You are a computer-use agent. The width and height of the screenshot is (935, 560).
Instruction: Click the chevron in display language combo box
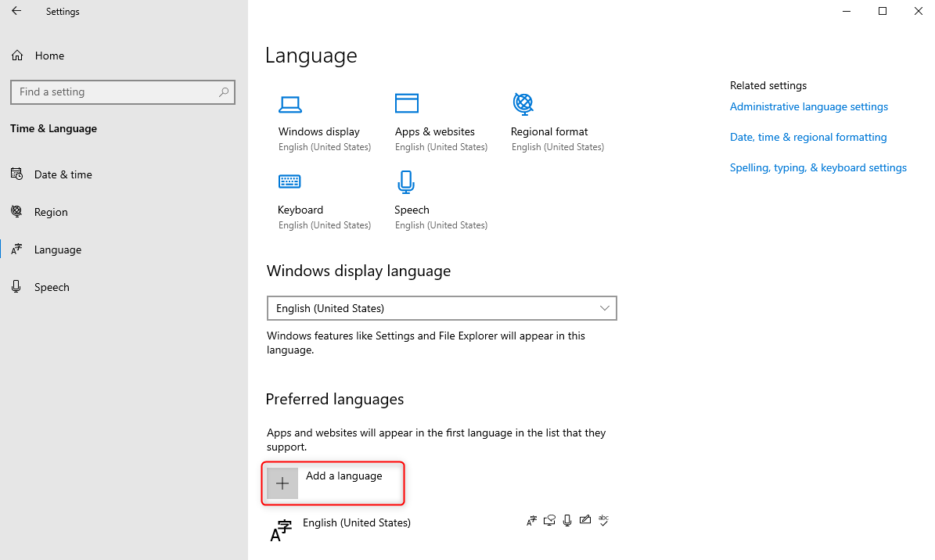pos(604,308)
